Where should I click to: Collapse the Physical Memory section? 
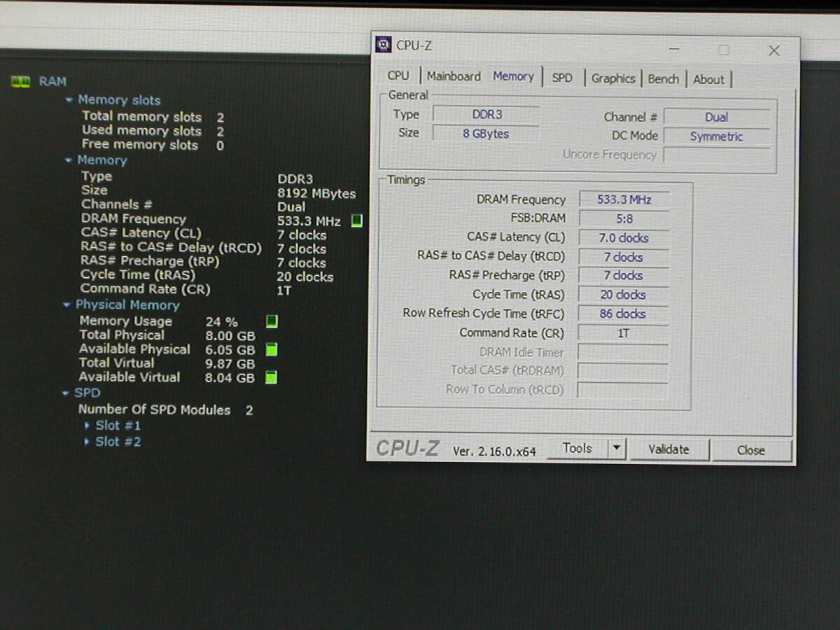click(66, 305)
